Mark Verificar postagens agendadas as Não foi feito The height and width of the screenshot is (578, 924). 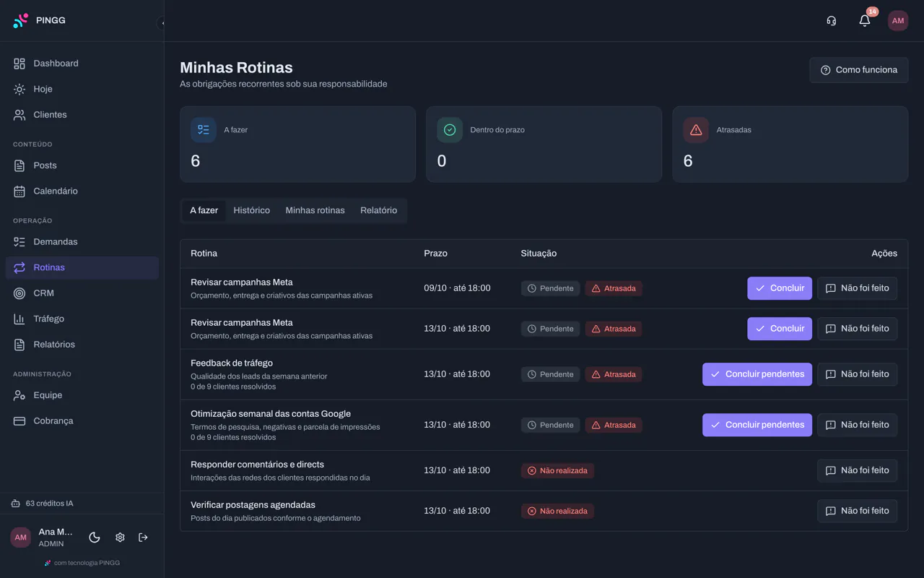pyautogui.click(x=857, y=511)
